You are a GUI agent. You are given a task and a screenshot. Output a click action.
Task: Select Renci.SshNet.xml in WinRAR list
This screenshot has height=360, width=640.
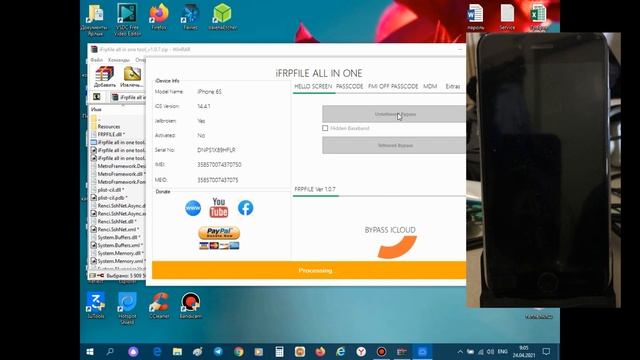pos(117,229)
